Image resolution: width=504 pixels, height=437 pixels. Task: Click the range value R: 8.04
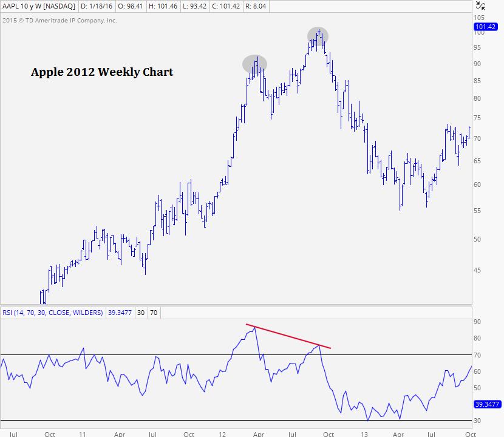(x=256, y=6)
